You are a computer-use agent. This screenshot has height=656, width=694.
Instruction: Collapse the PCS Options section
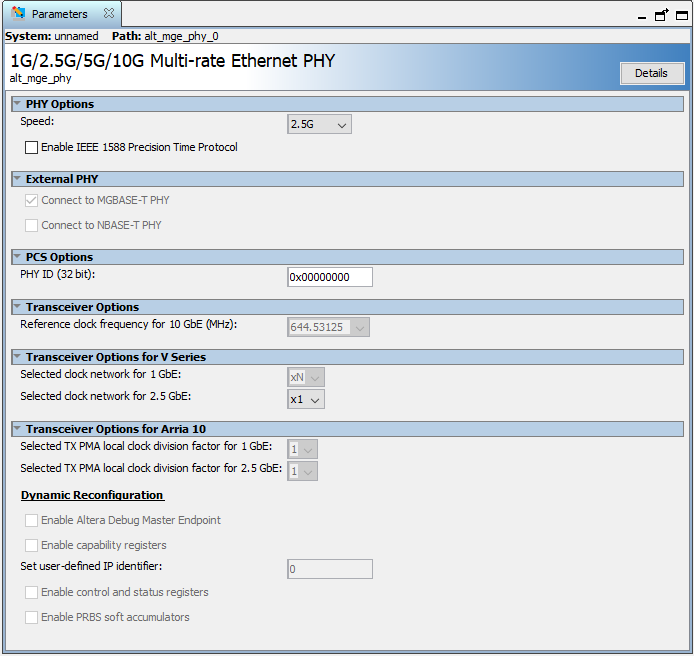click(x=17, y=257)
